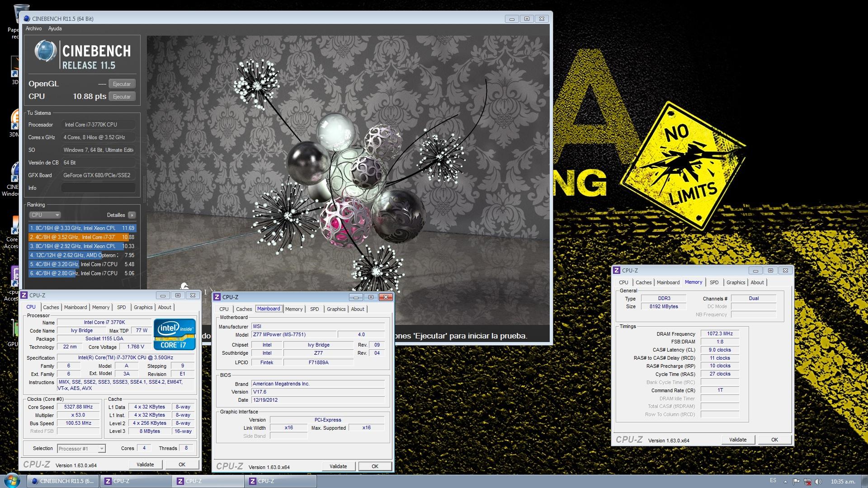
Task: Open Processor #1 selection dropdown
Action: tap(81, 449)
